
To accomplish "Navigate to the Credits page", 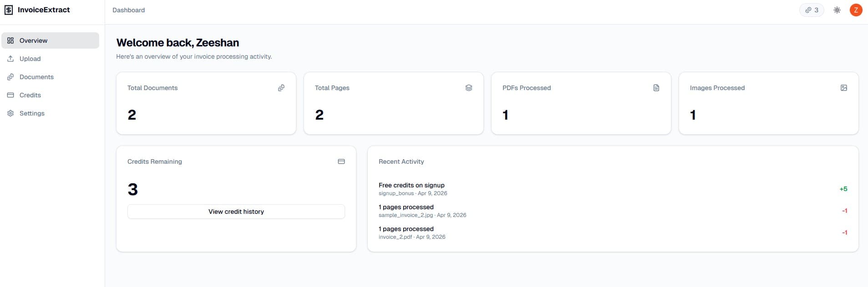I will (51, 95).
